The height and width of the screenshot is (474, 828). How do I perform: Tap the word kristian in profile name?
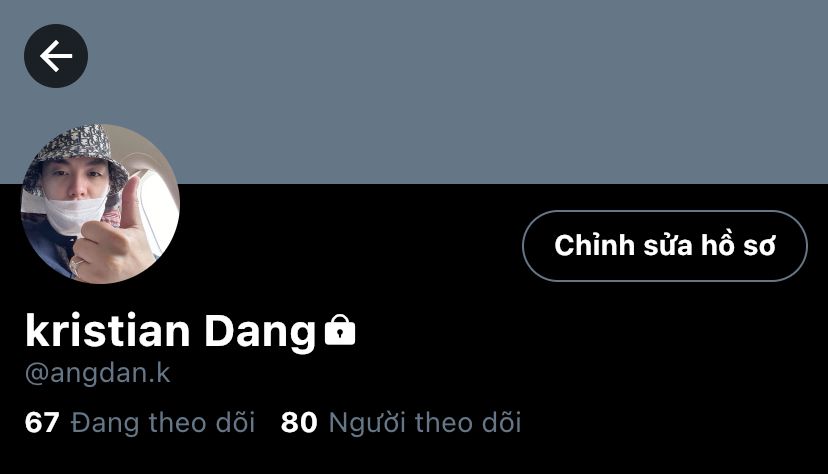click(x=107, y=330)
